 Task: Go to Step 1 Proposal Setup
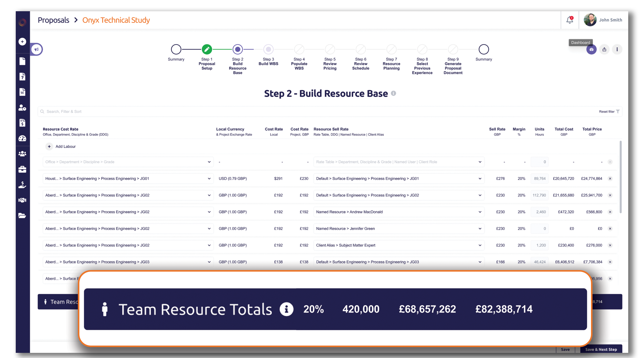coord(207,49)
